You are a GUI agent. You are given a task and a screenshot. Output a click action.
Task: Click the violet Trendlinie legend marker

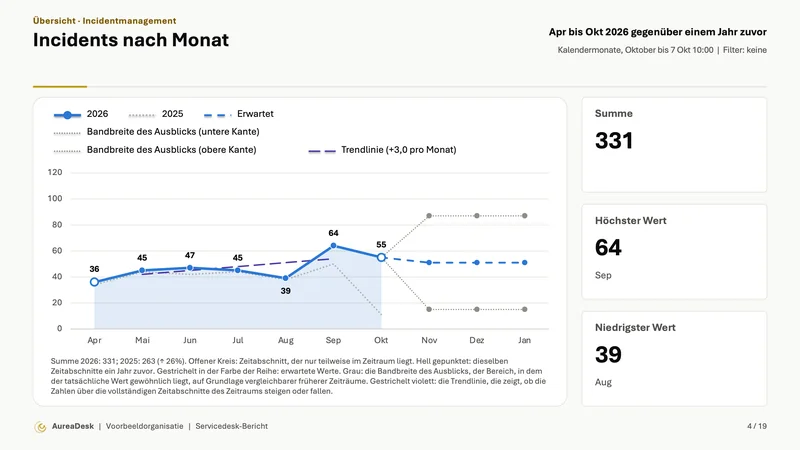click(322, 151)
